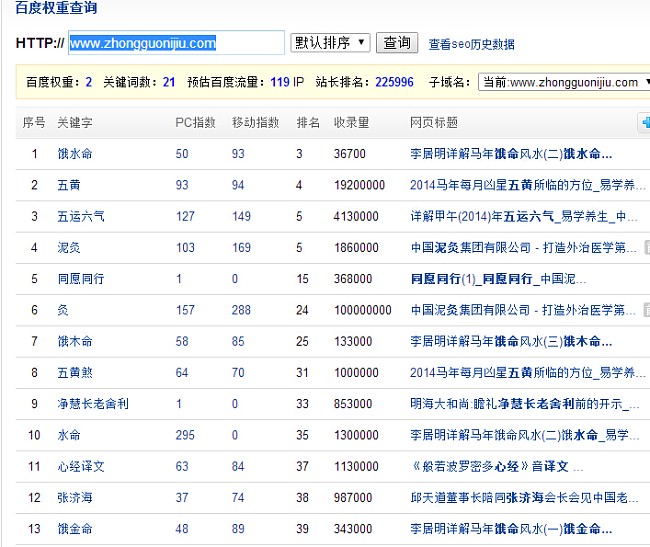Open keyword link 净慧长老舍利
This screenshot has height=547, width=650.
click(93, 404)
